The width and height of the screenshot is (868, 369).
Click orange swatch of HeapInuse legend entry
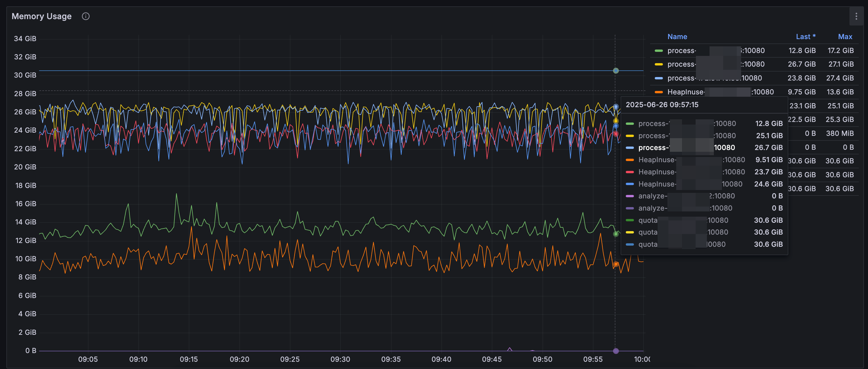click(x=659, y=92)
